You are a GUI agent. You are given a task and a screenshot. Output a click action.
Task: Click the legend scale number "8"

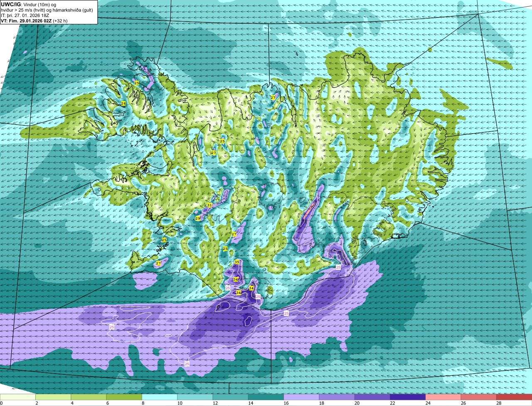click(142, 403)
